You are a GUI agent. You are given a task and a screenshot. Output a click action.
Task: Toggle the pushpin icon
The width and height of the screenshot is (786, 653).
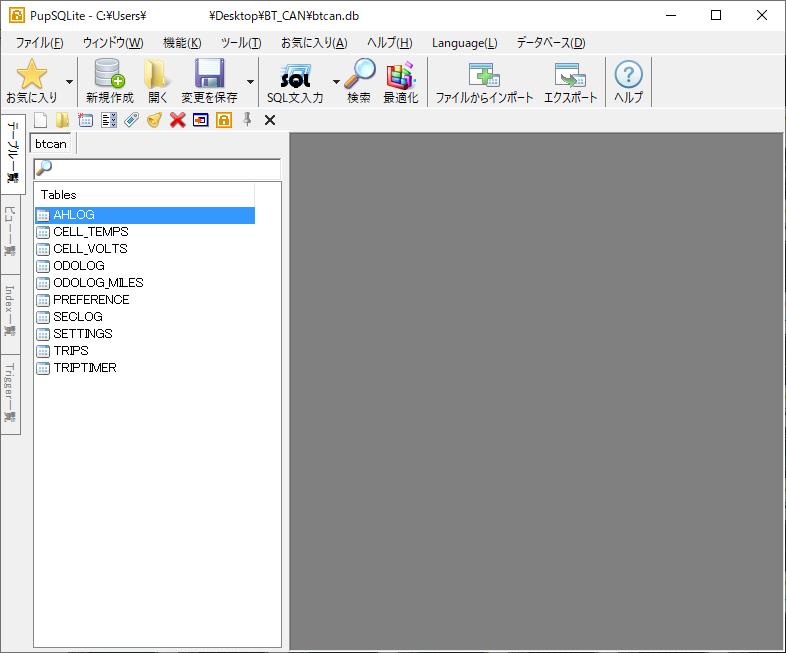tap(247, 120)
